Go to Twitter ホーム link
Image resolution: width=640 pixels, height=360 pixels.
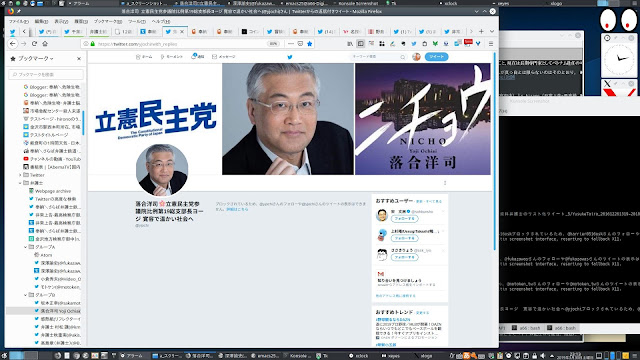(144, 57)
